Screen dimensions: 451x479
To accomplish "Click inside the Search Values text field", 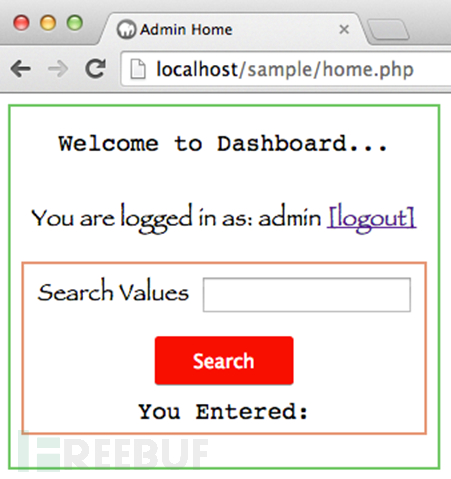I will [307, 295].
